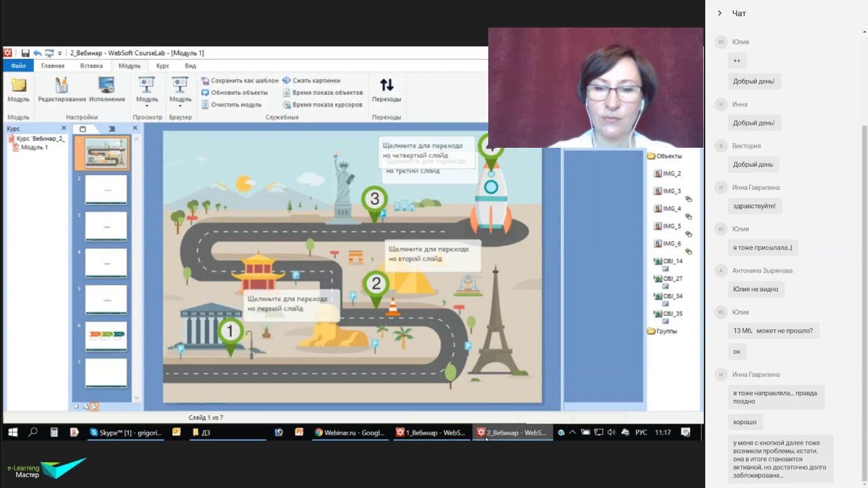Close the slide thumbnails panel

[135, 128]
